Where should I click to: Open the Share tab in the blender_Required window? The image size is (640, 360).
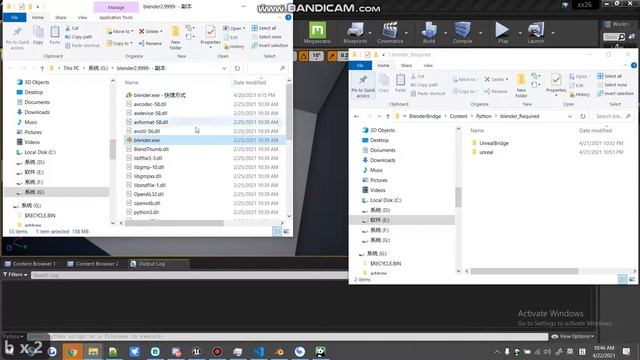pyautogui.click(x=406, y=65)
